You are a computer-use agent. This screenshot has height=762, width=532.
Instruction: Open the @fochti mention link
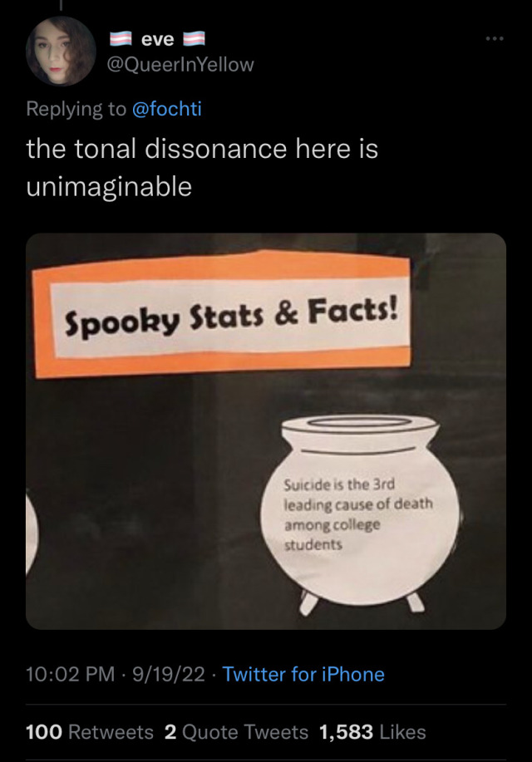point(167,108)
